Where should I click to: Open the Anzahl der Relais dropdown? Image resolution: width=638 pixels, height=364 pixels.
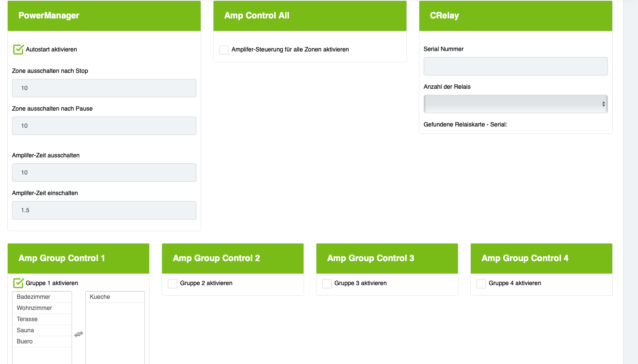click(515, 104)
